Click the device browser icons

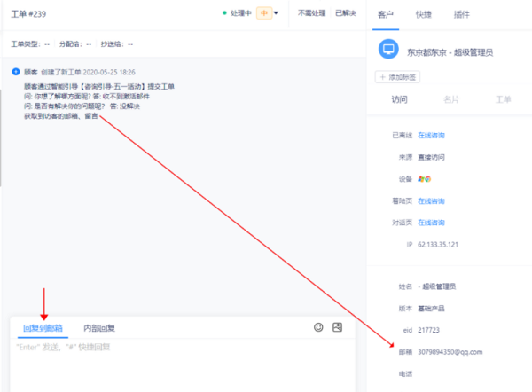[425, 179]
